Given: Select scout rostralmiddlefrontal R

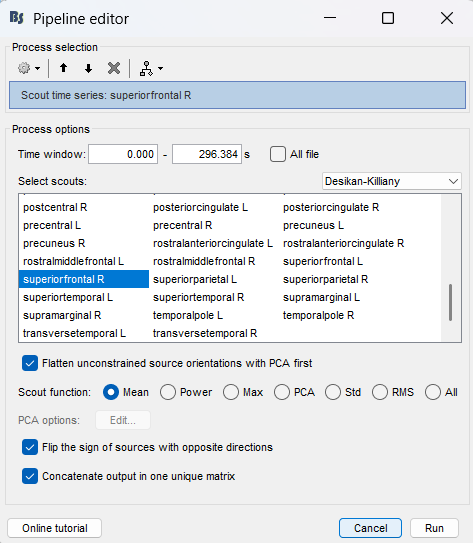Looking at the screenshot, I should [204, 261].
